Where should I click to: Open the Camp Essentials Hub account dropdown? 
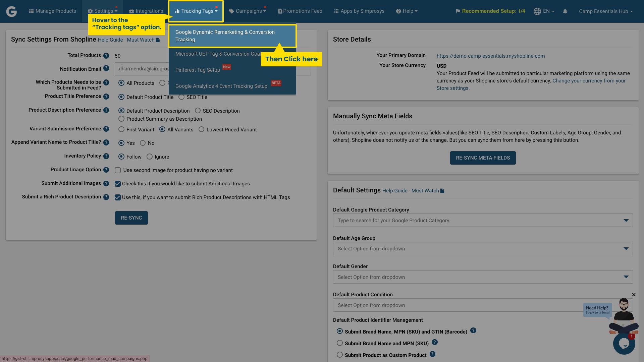pos(605,11)
